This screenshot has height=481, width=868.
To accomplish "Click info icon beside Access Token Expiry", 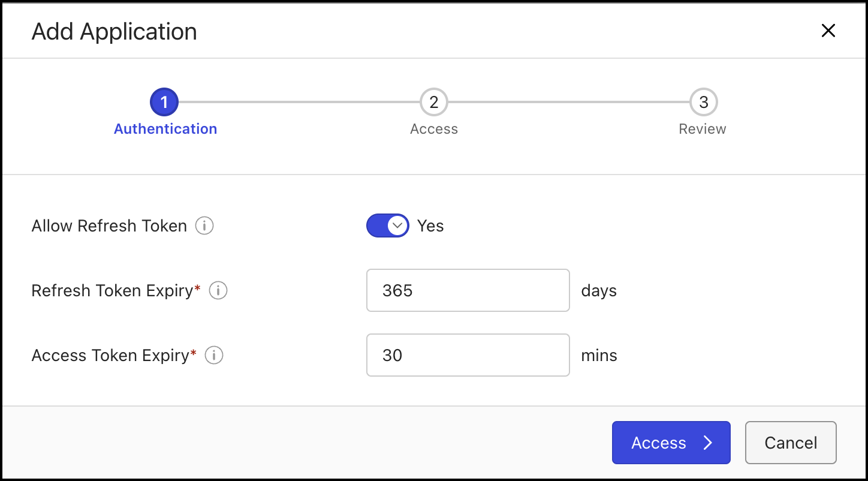I will 214,356.
